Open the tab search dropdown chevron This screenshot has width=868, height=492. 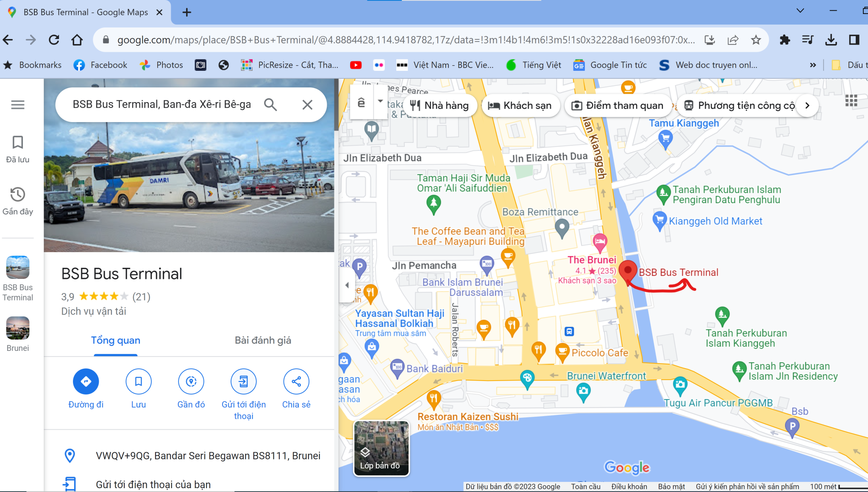(800, 11)
